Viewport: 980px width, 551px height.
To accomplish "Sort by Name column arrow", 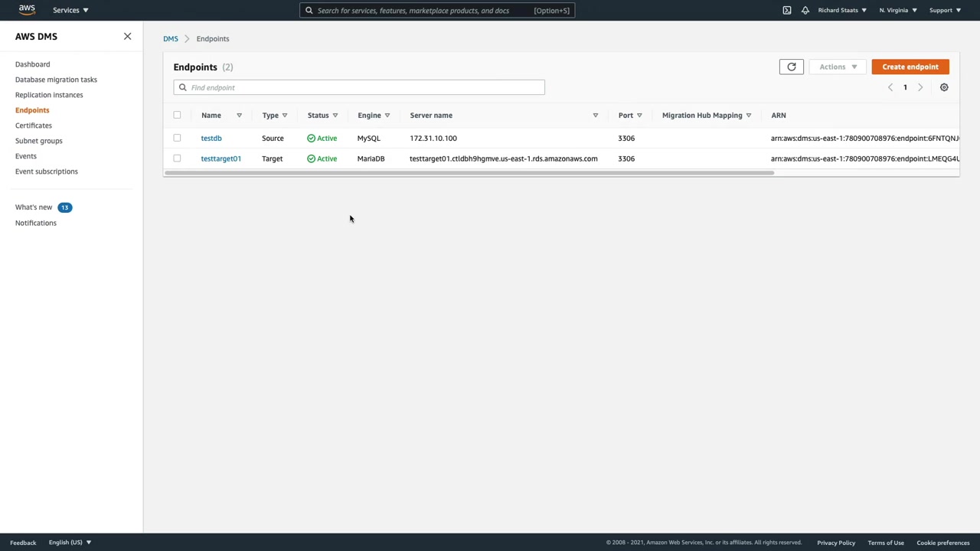I will 239,116.
